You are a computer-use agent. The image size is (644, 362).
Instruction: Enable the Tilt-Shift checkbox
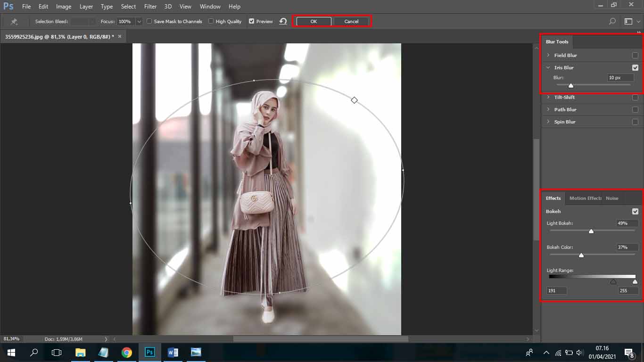point(635,97)
